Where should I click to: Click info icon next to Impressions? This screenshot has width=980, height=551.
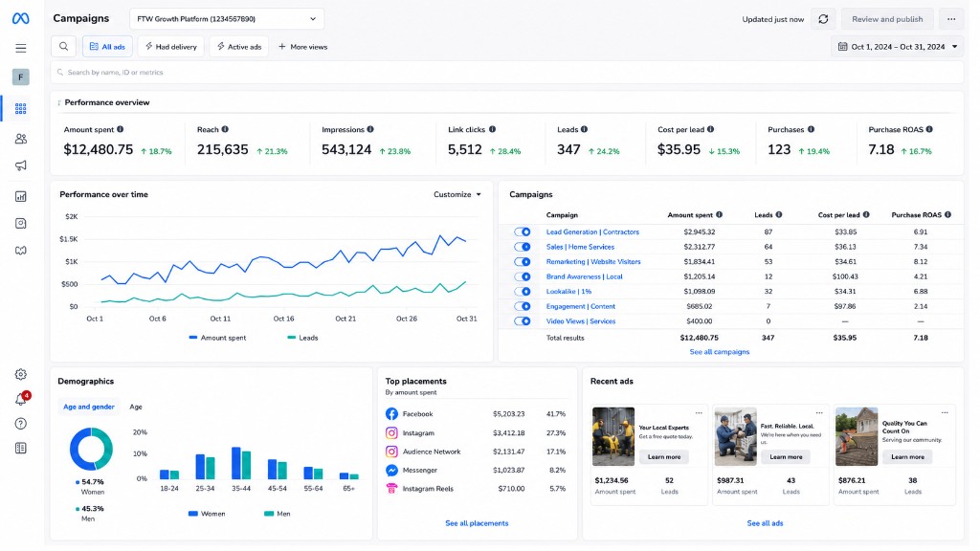(370, 129)
